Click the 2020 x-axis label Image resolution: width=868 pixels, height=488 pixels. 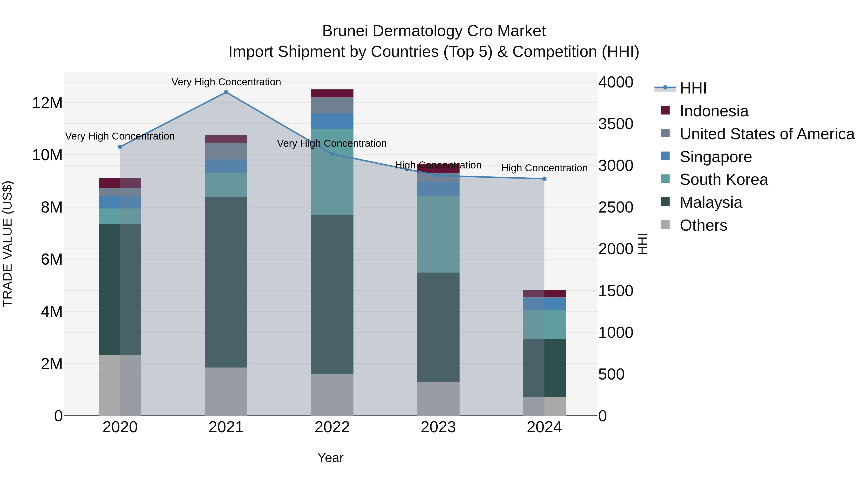tap(120, 427)
